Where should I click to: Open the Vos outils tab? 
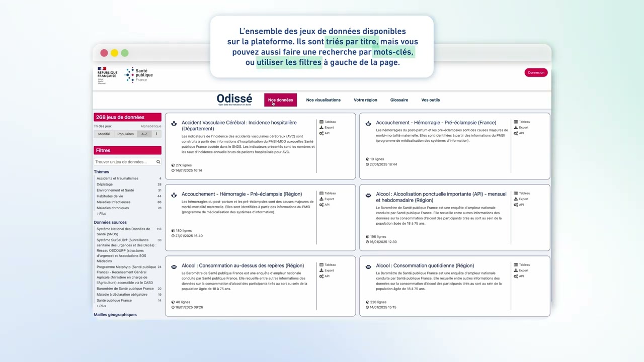[431, 100]
